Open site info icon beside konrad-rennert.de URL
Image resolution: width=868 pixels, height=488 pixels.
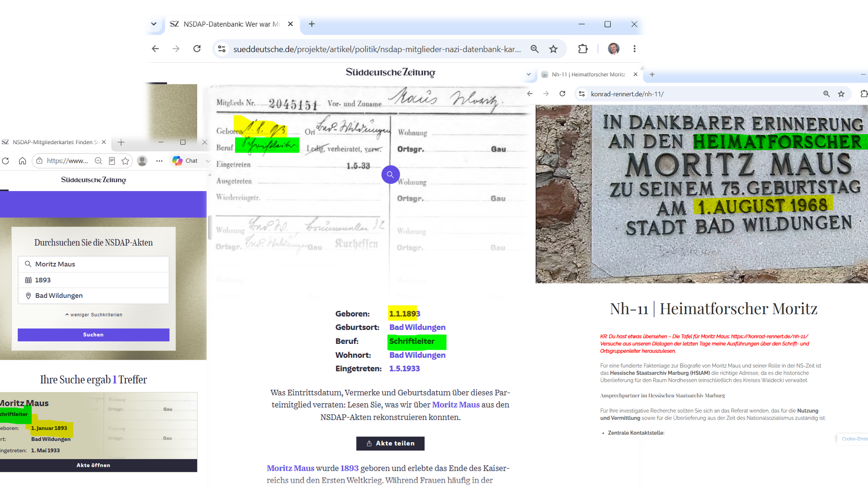click(582, 94)
